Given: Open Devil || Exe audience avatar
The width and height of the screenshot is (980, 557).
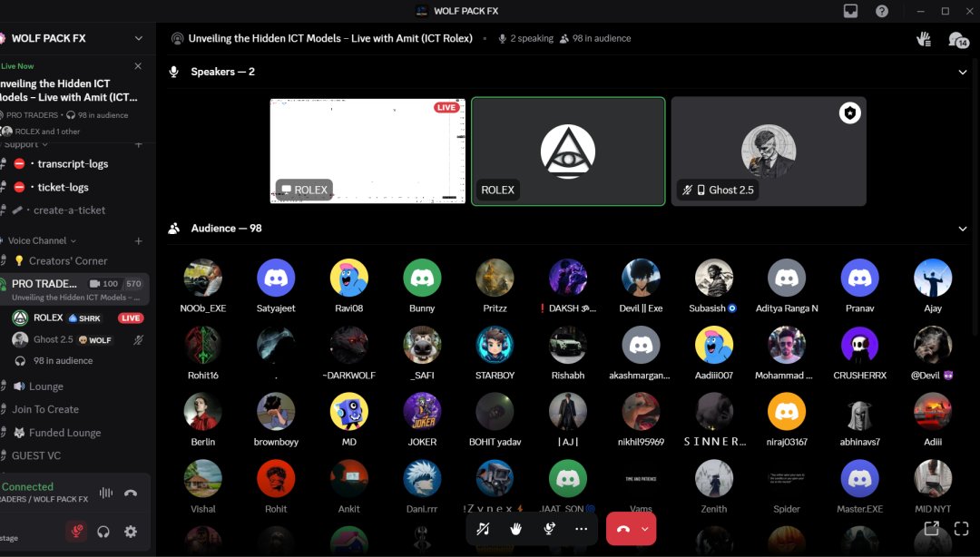Looking at the screenshot, I should (x=641, y=278).
